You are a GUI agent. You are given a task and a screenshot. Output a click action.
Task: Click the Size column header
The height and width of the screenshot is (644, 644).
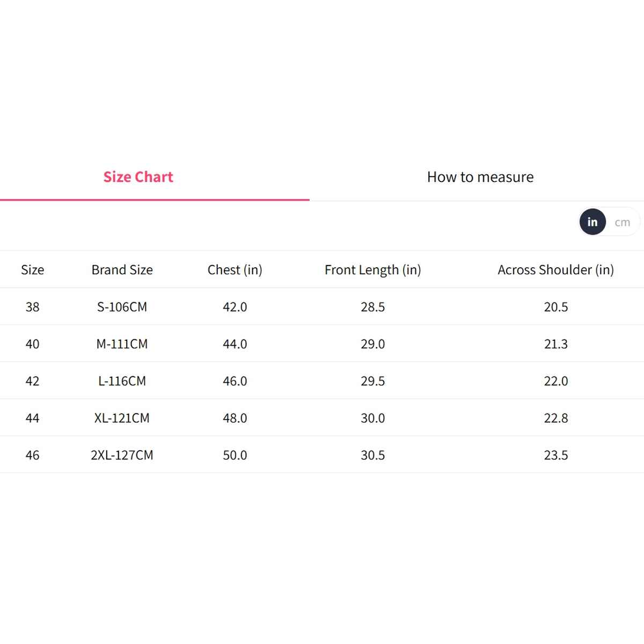point(32,270)
